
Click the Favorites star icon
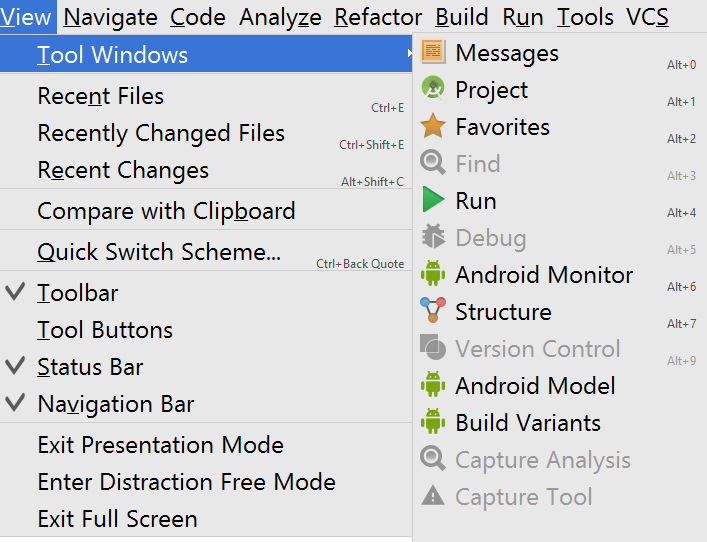tap(433, 126)
